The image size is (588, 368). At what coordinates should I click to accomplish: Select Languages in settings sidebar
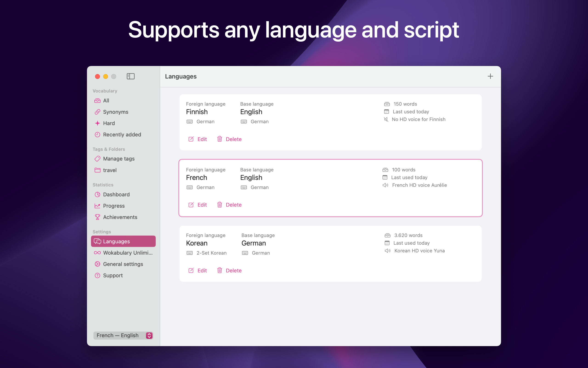coord(123,241)
